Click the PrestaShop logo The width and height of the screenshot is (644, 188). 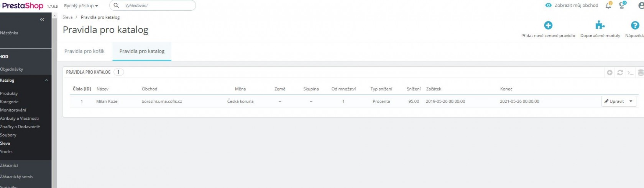click(x=22, y=6)
